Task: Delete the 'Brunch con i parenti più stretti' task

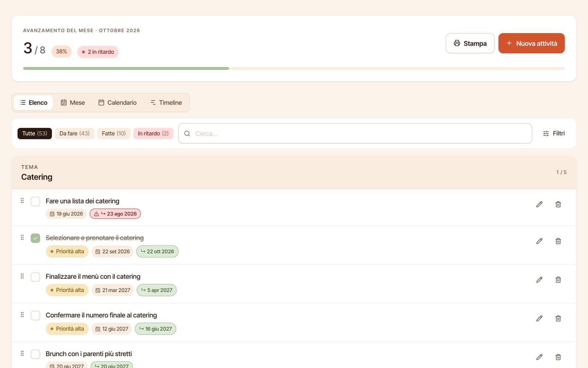Action: 558,357
